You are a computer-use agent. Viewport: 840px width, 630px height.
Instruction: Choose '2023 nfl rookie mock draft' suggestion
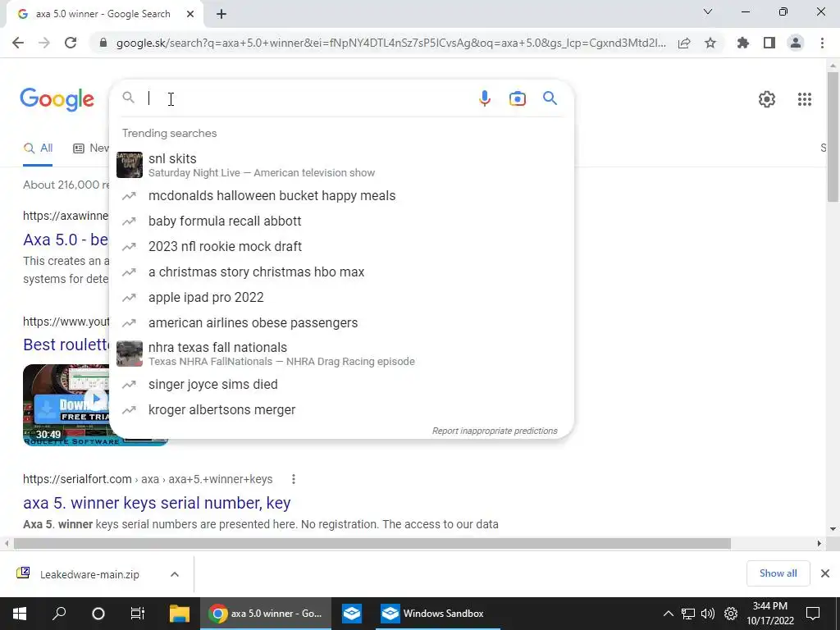coord(341,246)
